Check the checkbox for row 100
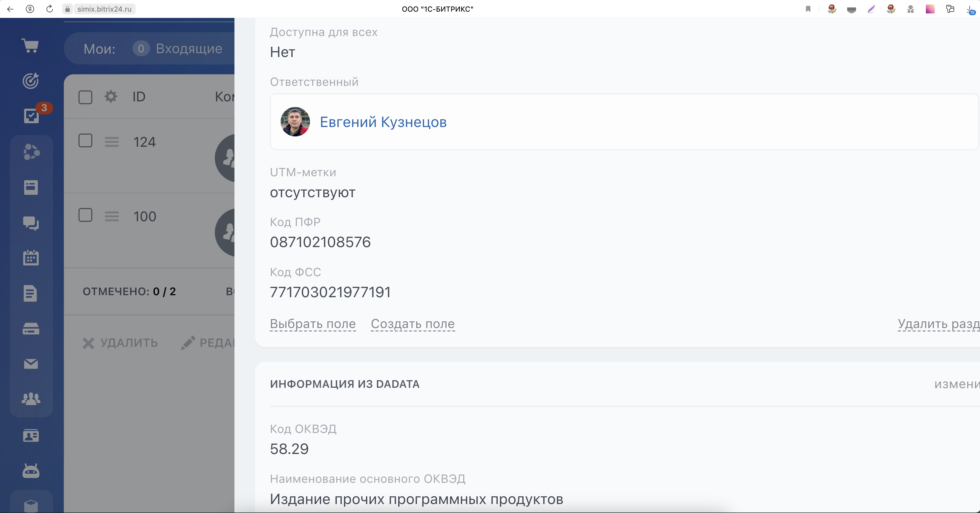Screen dimensions: 980x513 tap(85, 215)
